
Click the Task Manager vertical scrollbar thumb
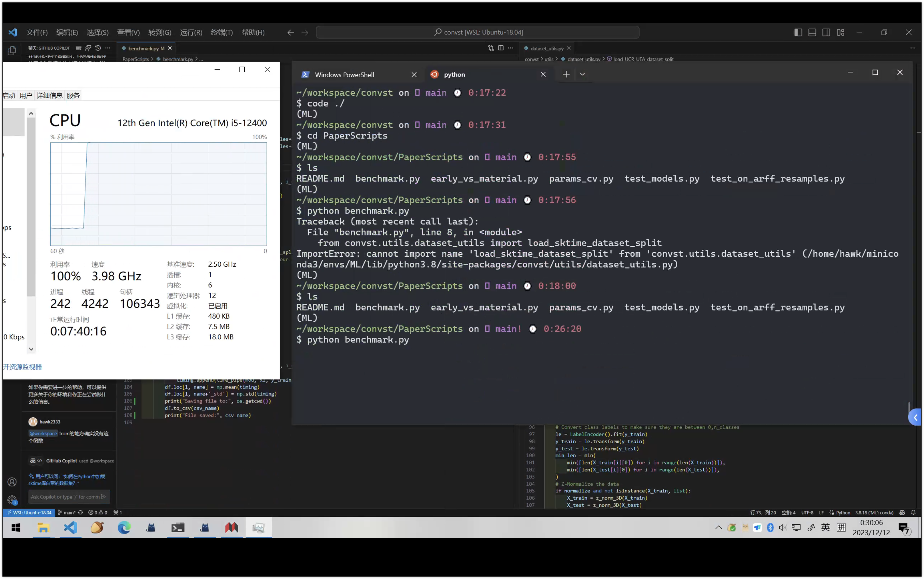31,207
